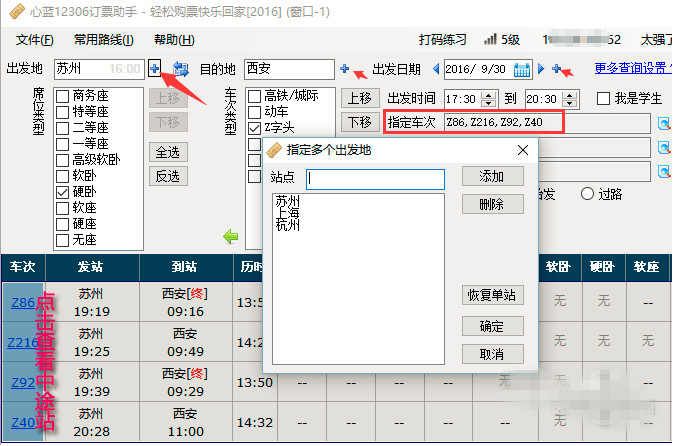Click train type 上移 button

[x=360, y=98]
